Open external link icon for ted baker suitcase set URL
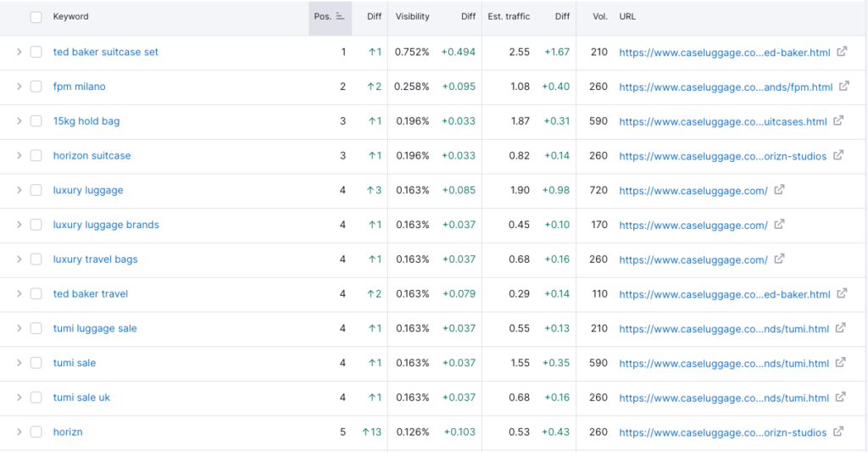The image size is (868, 452). [x=842, y=52]
